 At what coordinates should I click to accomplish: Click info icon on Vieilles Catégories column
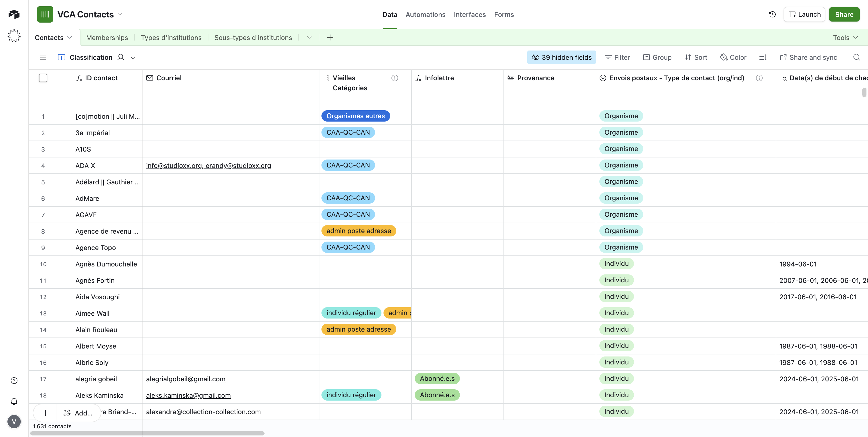click(395, 78)
